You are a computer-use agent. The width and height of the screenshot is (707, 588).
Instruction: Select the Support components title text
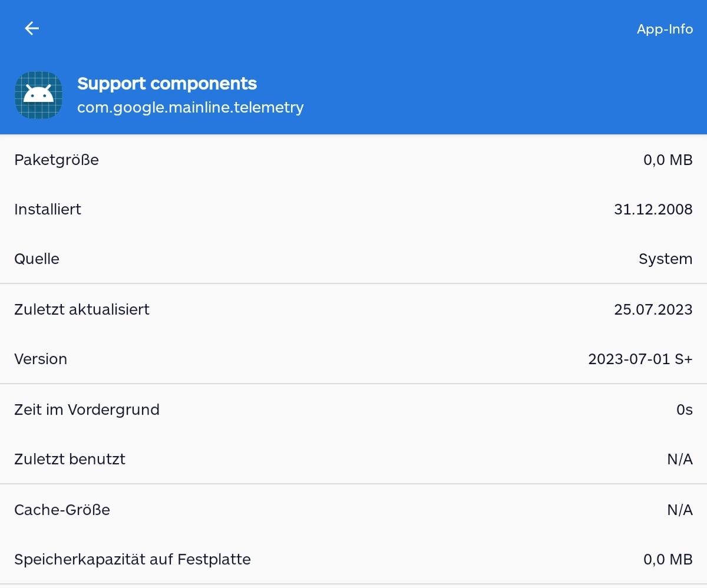coord(167,84)
